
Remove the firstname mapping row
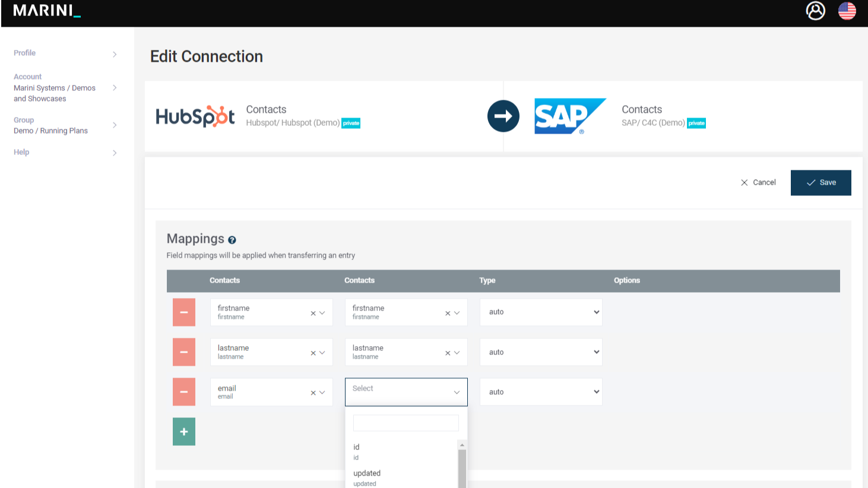click(184, 312)
